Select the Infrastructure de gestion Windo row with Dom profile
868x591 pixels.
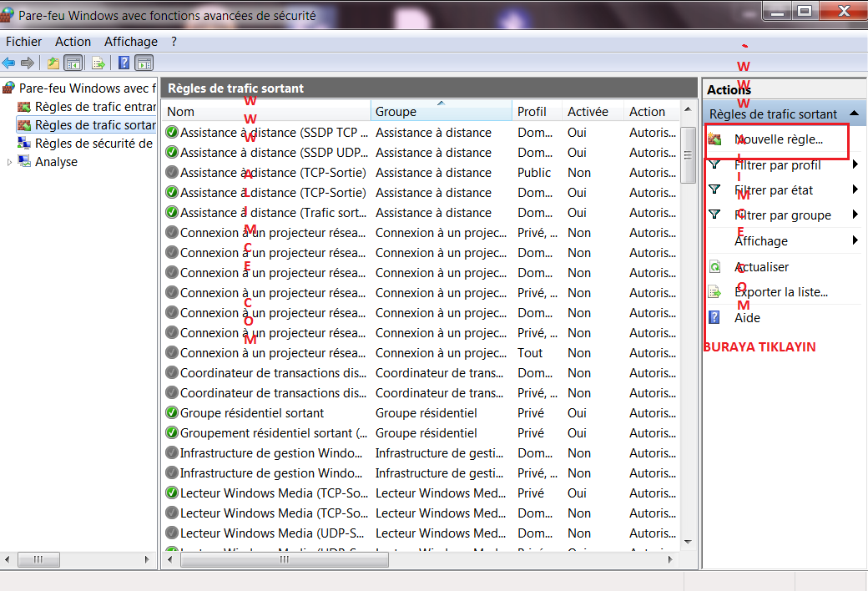421,453
